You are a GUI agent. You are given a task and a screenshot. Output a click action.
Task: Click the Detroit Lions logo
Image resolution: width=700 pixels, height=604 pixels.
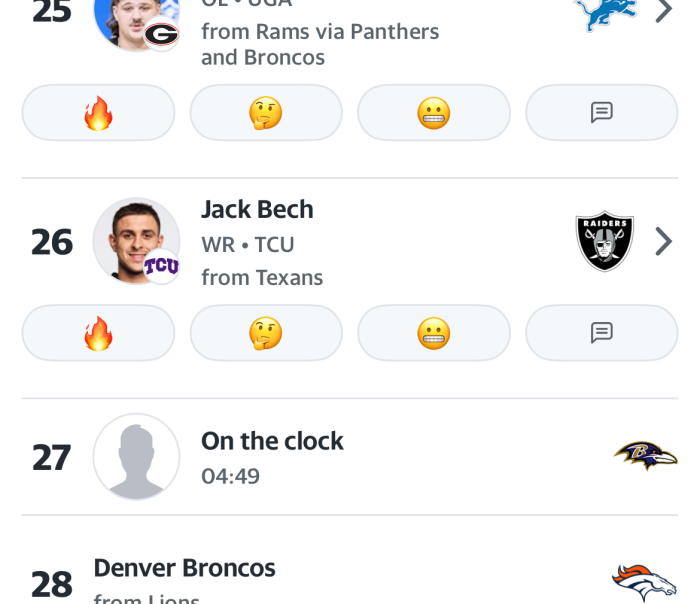click(x=605, y=12)
